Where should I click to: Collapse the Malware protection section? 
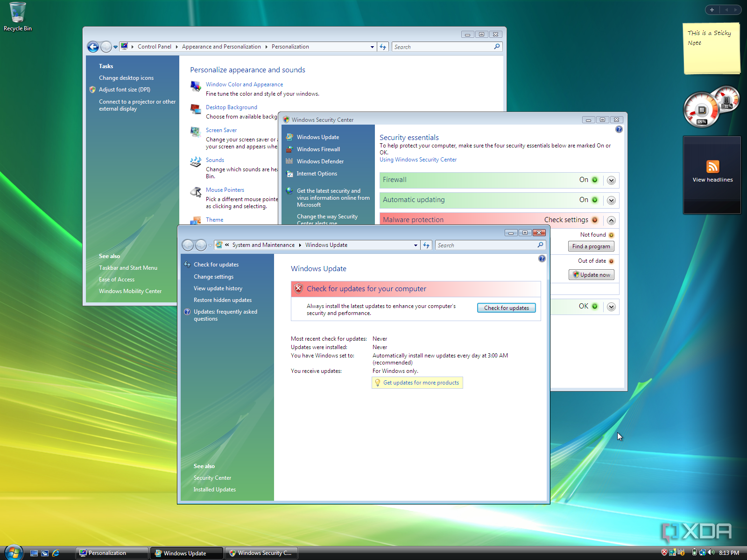click(x=611, y=220)
